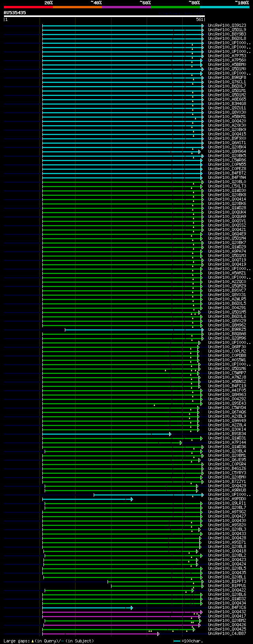Select the UniRef100_A9PA74 label
Screen dimensions: 253x644
[227, 252]
